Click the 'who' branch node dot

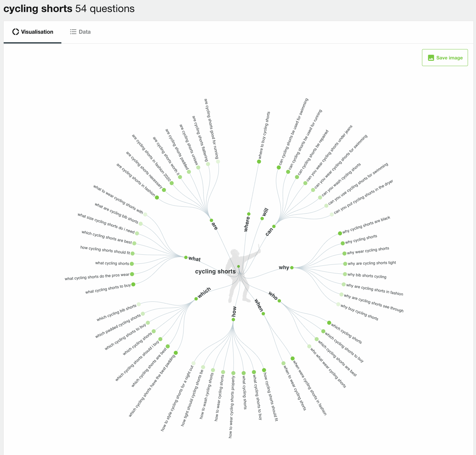279,301
